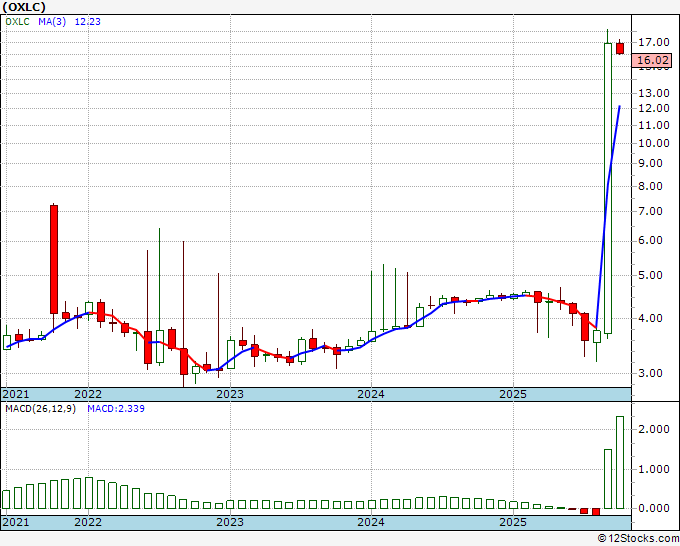The height and width of the screenshot is (546, 680).
Task: Click the latest red candlestick near 16.02
Action: tap(620, 48)
